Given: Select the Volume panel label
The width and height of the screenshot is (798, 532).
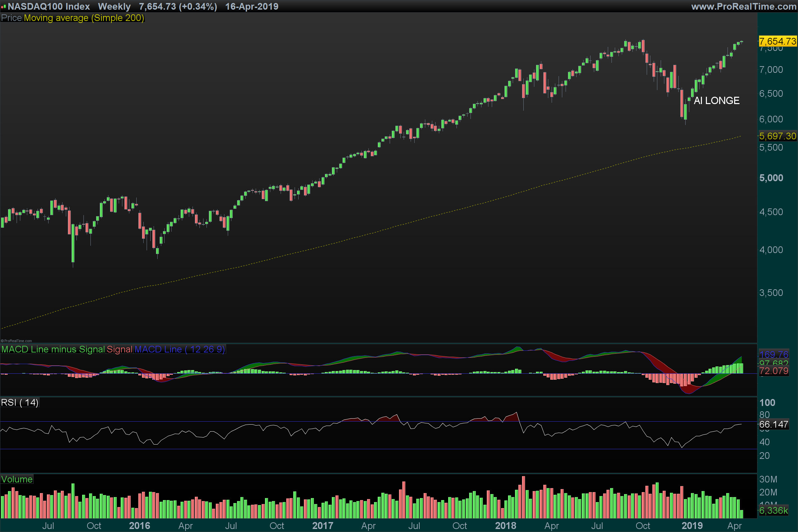Looking at the screenshot, I should (x=17, y=479).
